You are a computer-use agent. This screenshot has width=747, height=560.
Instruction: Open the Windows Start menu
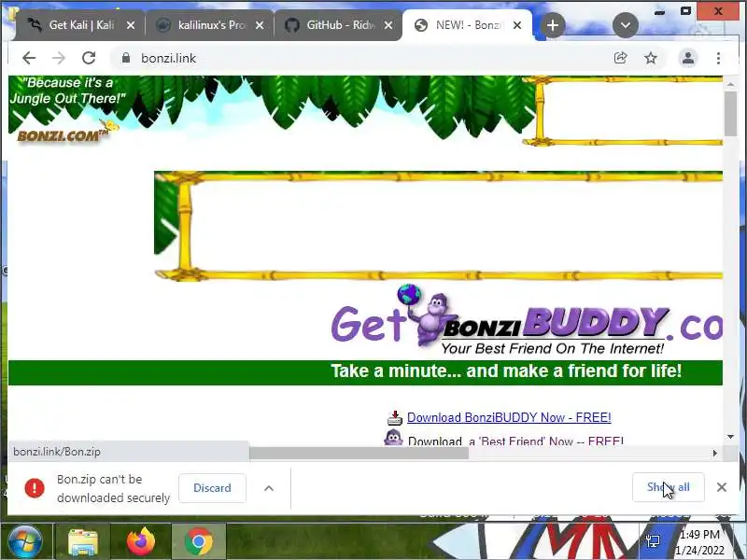[24, 541]
